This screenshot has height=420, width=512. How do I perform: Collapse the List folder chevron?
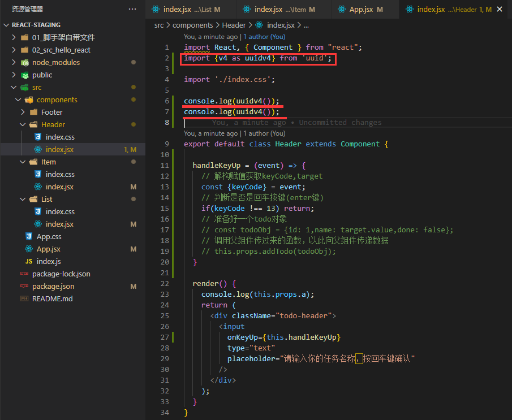23,199
